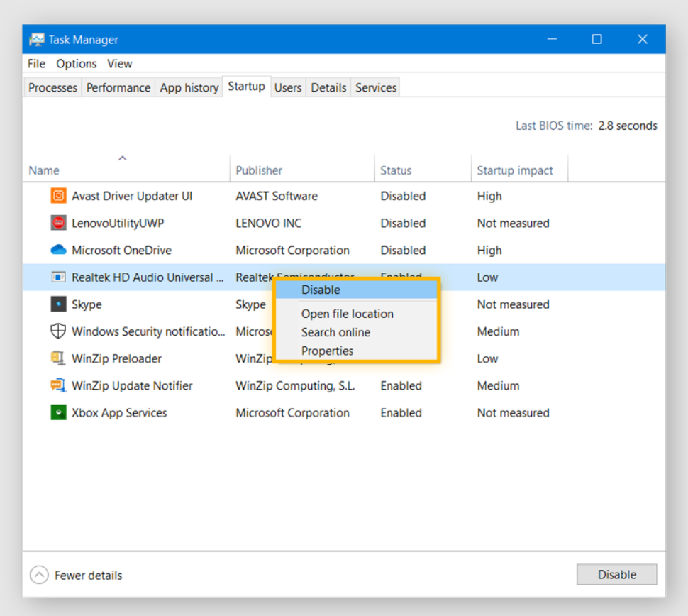
Task: Select the Xbox App Services name
Action: [x=119, y=413]
